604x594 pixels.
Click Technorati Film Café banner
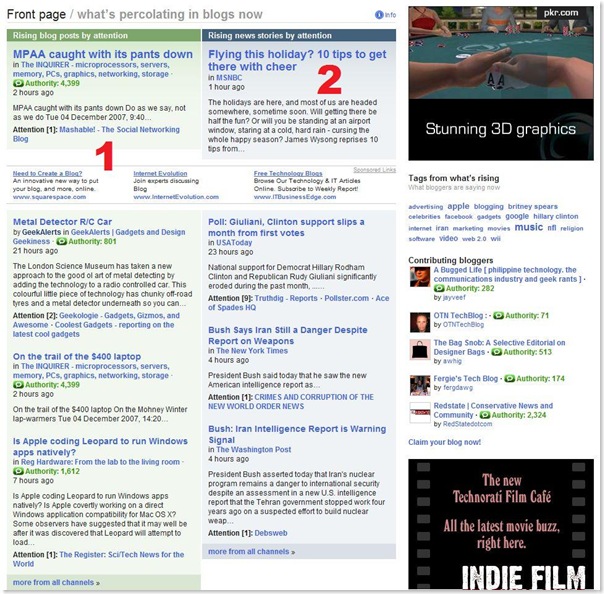click(501, 524)
